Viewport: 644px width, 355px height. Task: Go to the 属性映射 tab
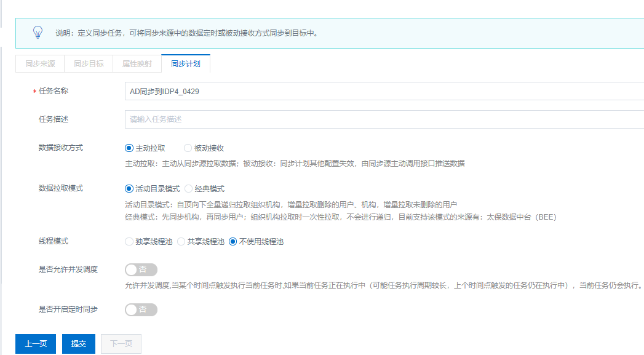[x=137, y=64]
